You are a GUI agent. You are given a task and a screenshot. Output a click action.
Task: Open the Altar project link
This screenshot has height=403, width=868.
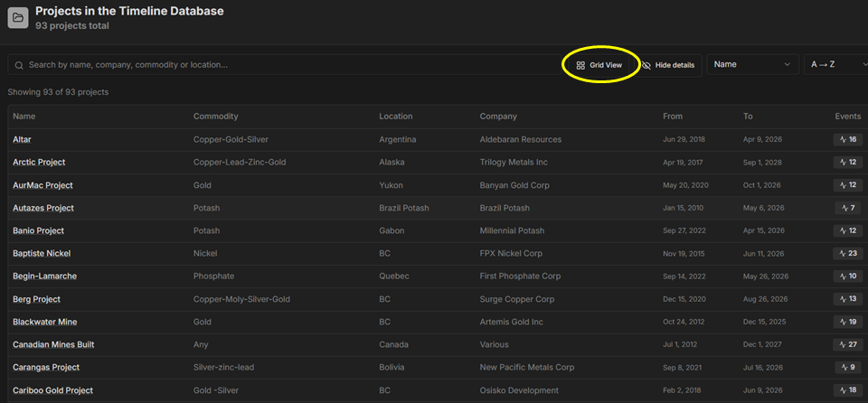point(22,139)
